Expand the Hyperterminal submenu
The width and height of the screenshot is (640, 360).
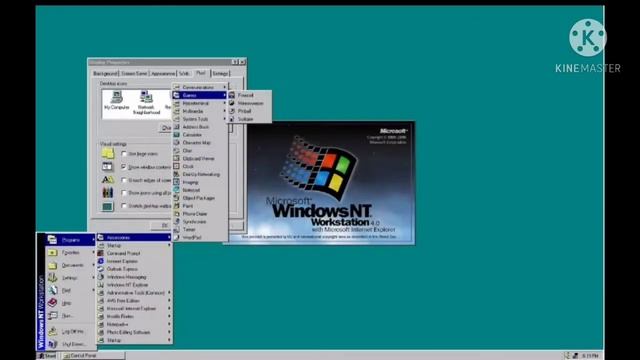[200, 103]
